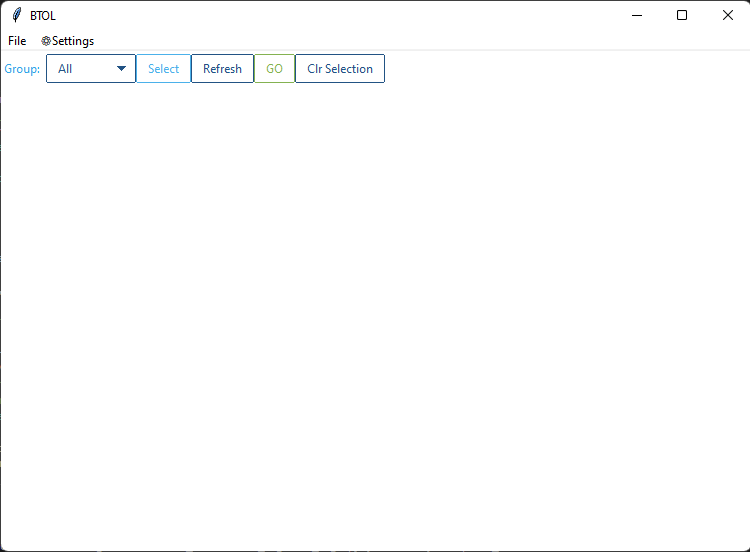Viewport: 750px width, 552px height.
Task: Click empty menu bar space right of Settings
Action: coord(400,41)
